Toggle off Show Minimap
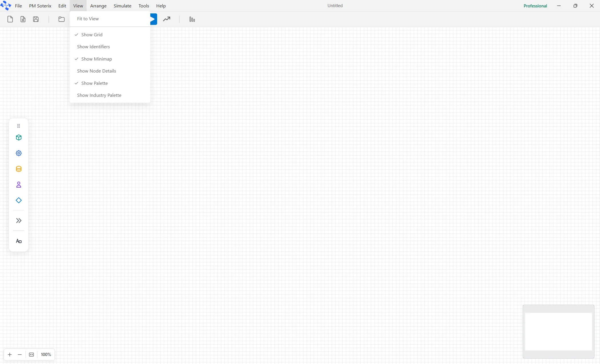The width and height of the screenshot is (600, 364). point(110,59)
